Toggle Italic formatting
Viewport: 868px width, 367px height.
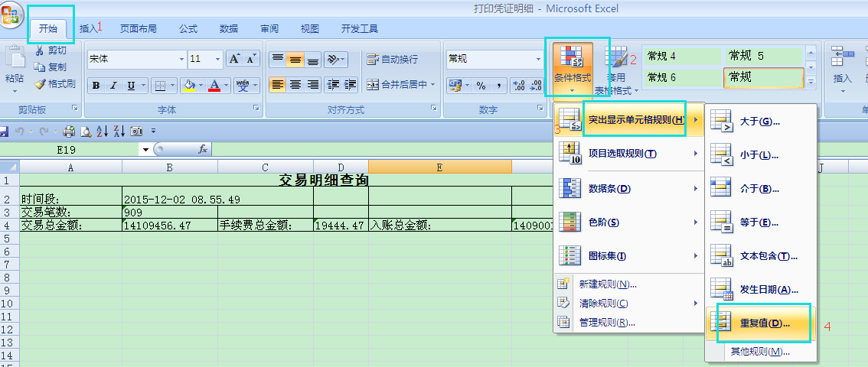[x=113, y=85]
